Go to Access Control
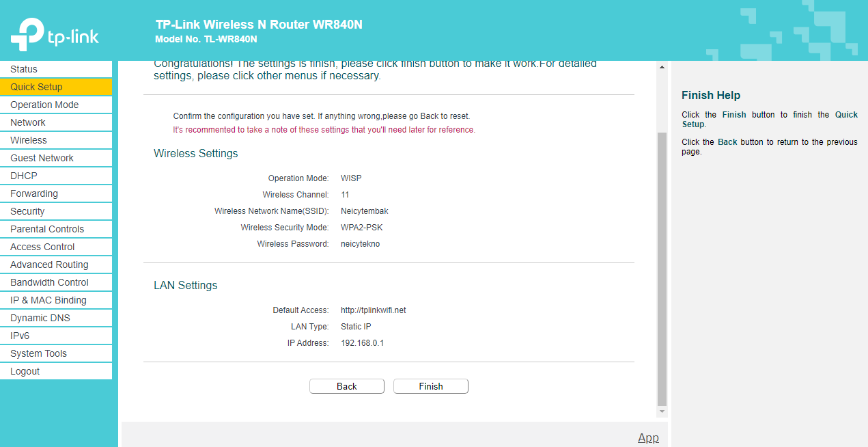This screenshot has height=447, width=868. click(x=56, y=247)
